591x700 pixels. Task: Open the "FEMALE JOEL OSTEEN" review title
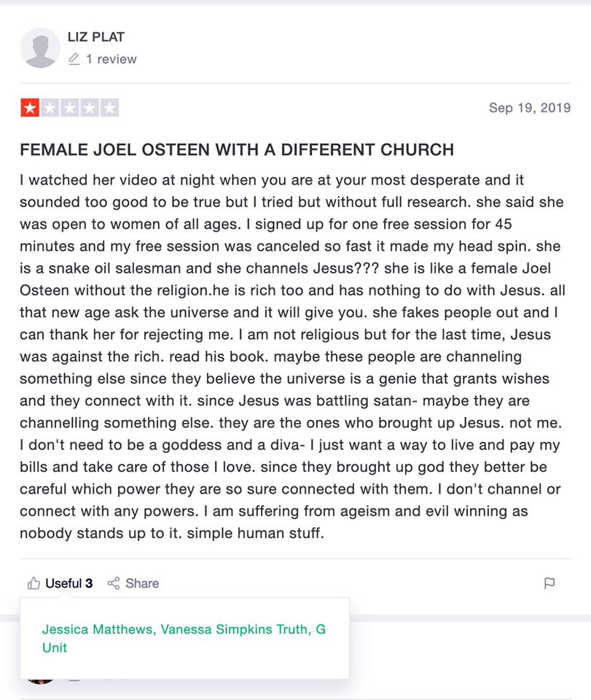[x=237, y=150]
